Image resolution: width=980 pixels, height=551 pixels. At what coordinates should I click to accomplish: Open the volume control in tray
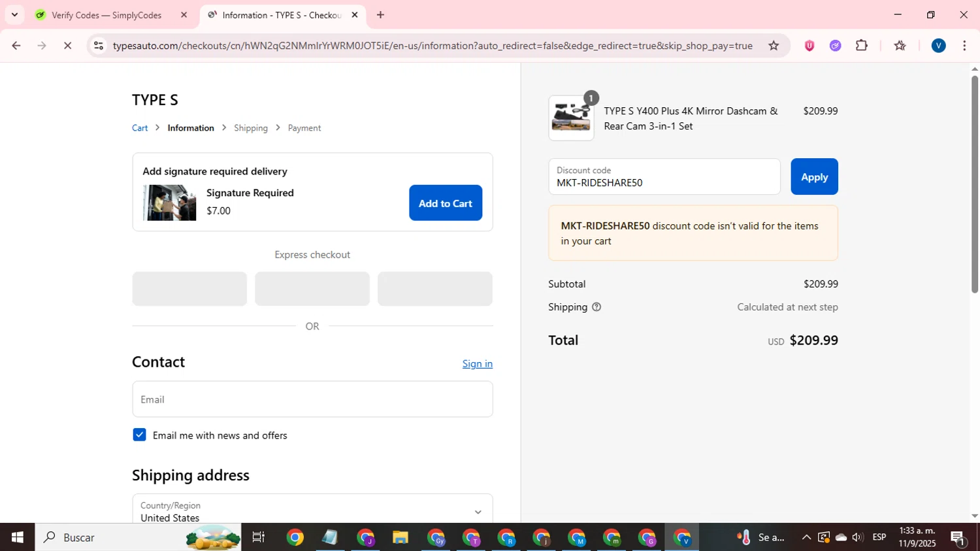pos(858,537)
